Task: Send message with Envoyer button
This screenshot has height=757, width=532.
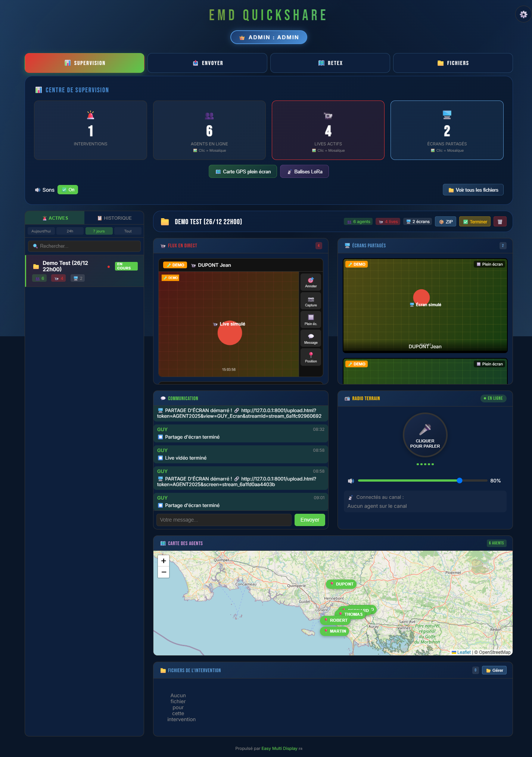Action: 310,520
